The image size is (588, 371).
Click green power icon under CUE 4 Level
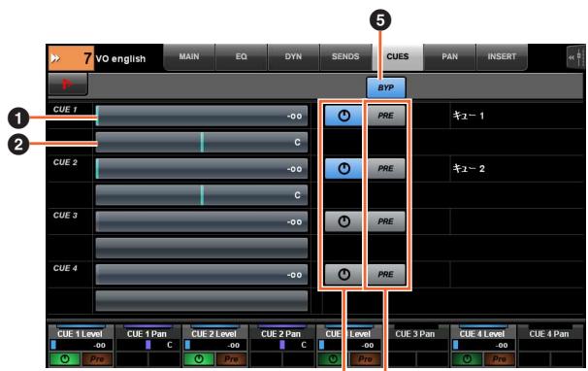[x=468, y=359]
